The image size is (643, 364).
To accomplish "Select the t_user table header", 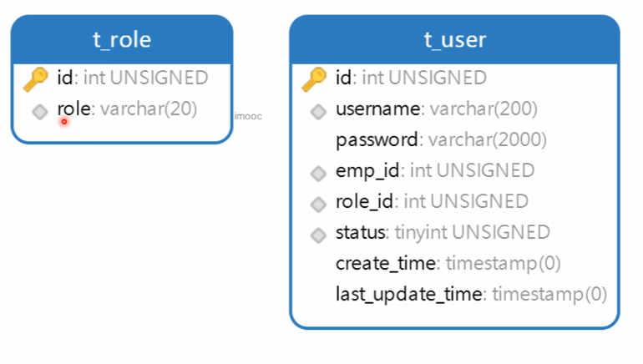I will tap(454, 39).
